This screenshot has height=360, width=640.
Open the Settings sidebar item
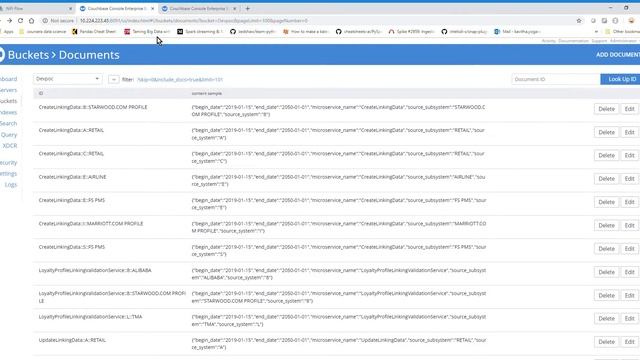[8, 173]
